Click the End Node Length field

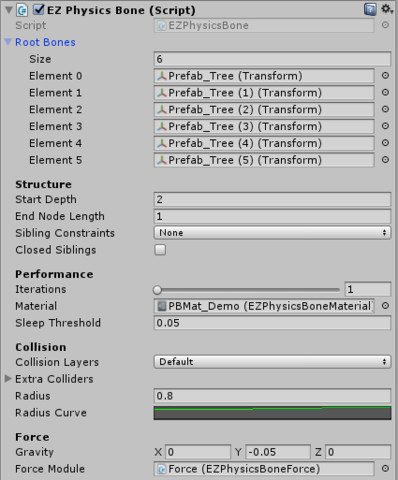272,216
